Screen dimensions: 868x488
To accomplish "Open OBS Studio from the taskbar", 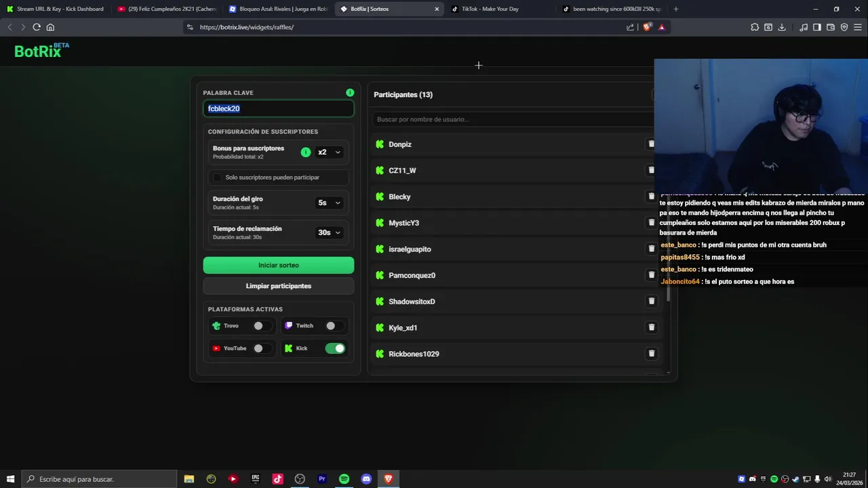I will pyautogui.click(x=300, y=479).
